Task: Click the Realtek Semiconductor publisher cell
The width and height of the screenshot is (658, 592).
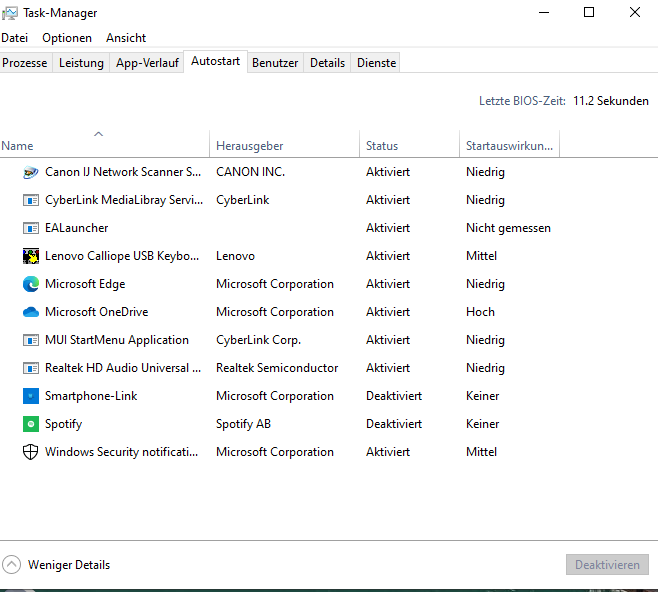Action: (x=277, y=368)
